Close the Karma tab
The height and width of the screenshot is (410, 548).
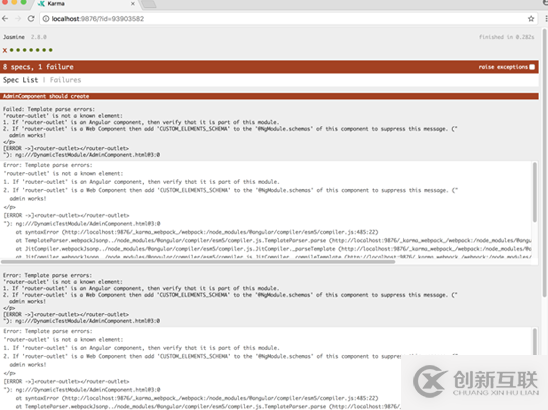coord(133,4)
